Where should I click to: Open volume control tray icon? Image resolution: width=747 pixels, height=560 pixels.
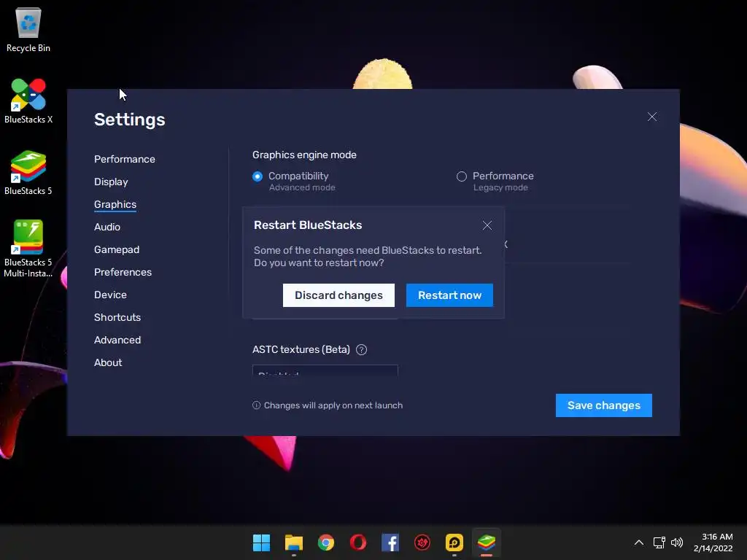pos(676,542)
